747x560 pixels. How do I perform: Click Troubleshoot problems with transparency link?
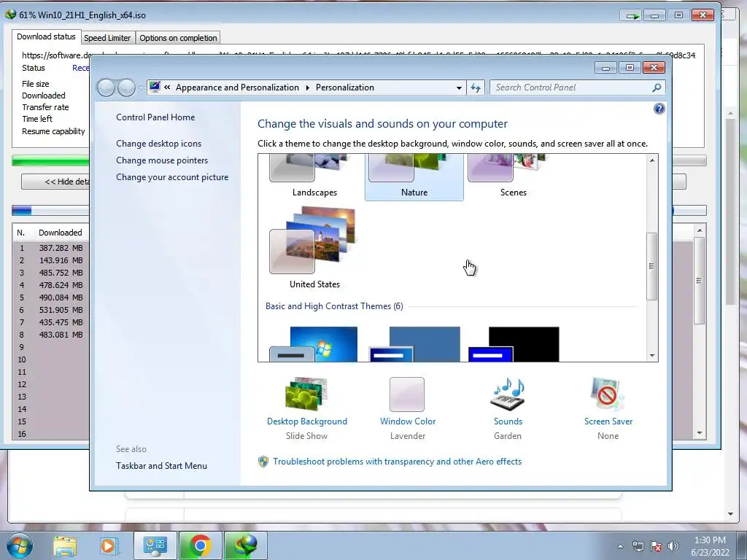[x=397, y=462]
